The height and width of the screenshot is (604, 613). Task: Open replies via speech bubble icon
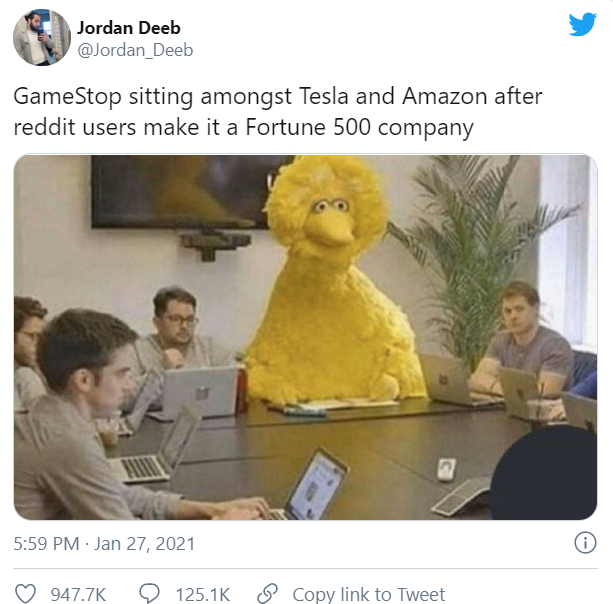(149, 593)
